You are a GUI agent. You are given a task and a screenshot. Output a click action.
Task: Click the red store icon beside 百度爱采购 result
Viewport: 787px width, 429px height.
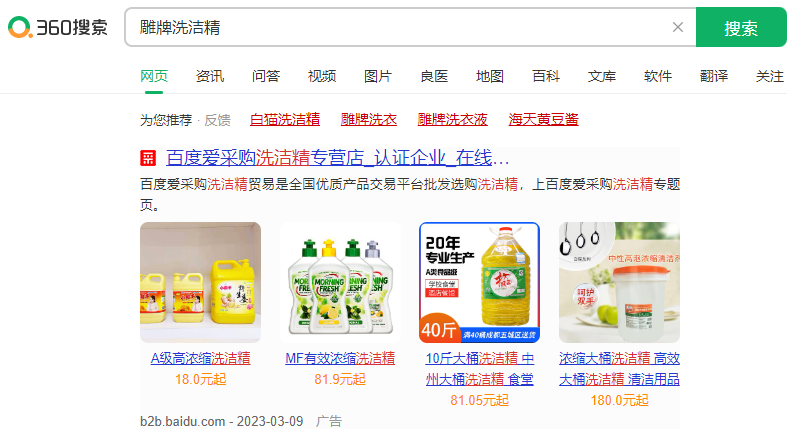pos(148,158)
